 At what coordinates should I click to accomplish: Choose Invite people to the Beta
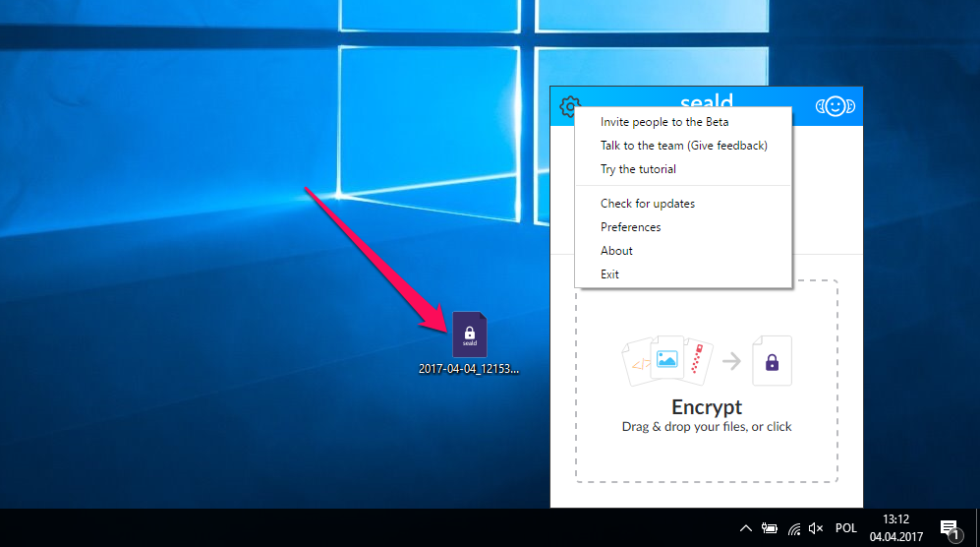[x=683, y=122]
